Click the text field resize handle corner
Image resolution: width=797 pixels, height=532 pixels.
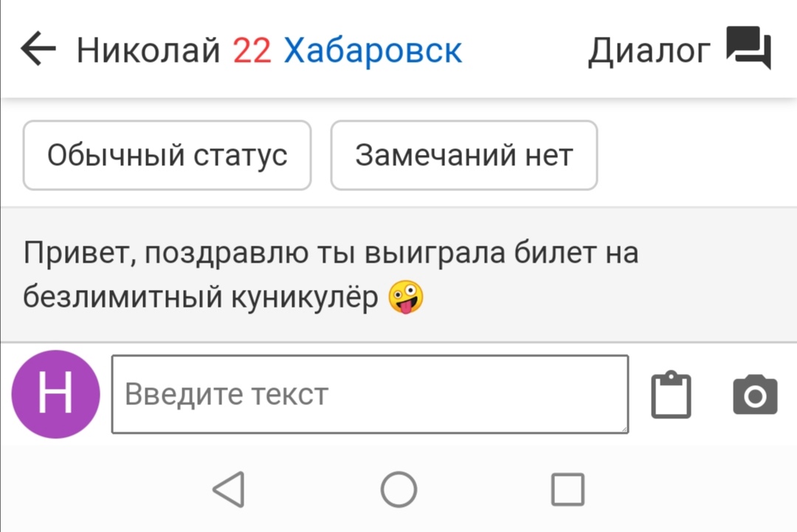tap(624, 429)
